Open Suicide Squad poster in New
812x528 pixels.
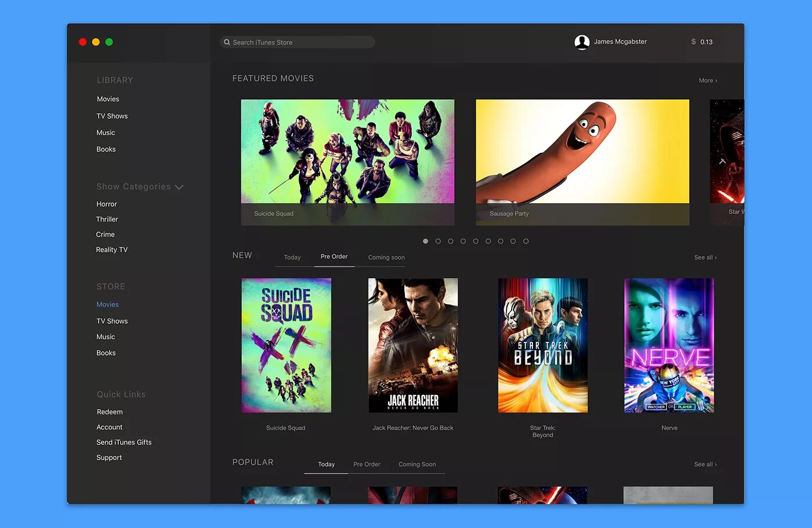(287, 345)
